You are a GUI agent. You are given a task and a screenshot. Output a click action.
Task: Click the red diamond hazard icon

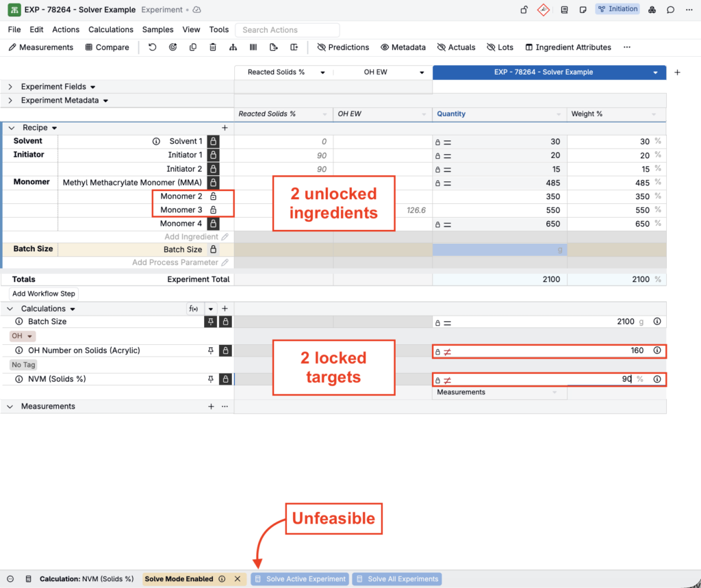click(x=543, y=10)
